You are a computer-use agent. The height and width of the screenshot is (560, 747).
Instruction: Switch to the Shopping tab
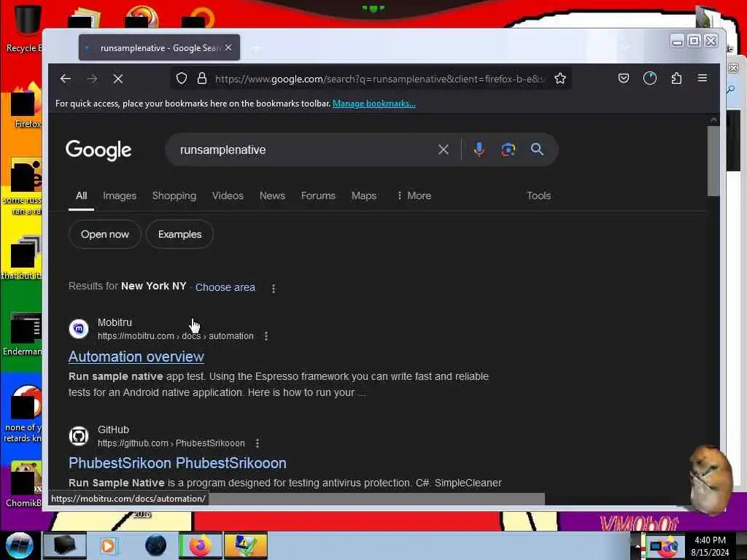click(x=174, y=195)
